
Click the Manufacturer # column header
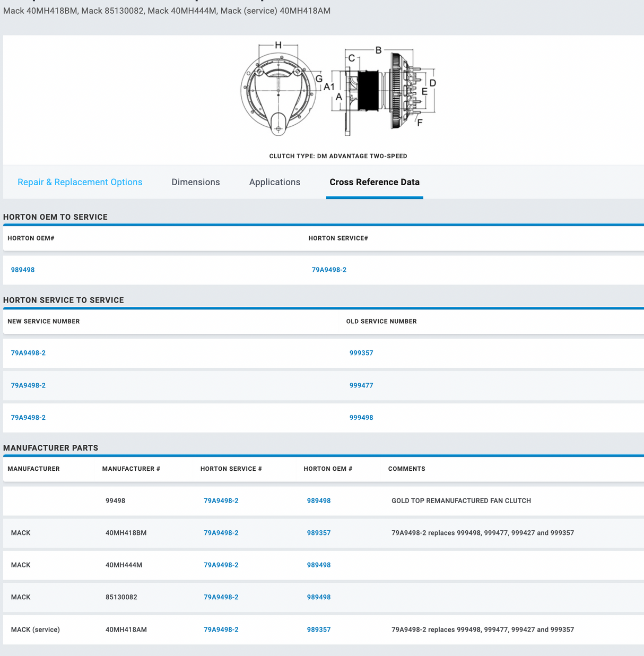coord(131,469)
